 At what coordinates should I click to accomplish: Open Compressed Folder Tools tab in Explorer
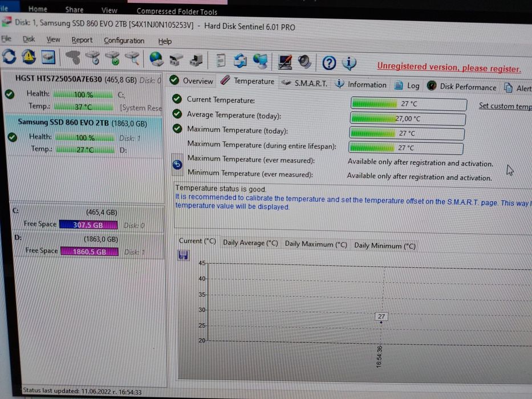[177, 11]
